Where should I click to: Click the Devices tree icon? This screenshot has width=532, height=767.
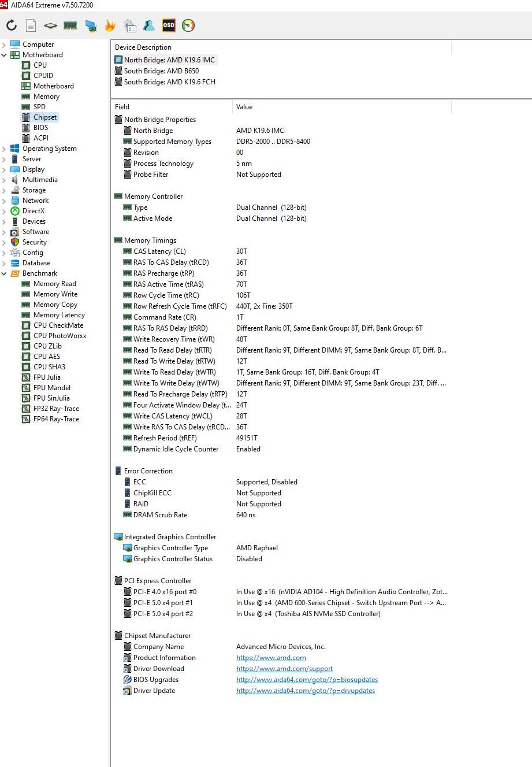click(x=15, y=221)
